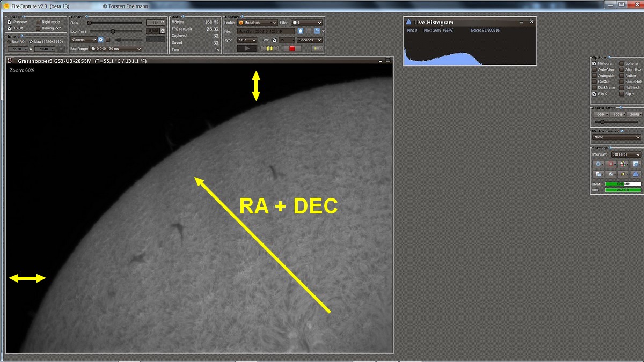
Task: Click the blue histogram settings icon
Action: click(636, 174)
